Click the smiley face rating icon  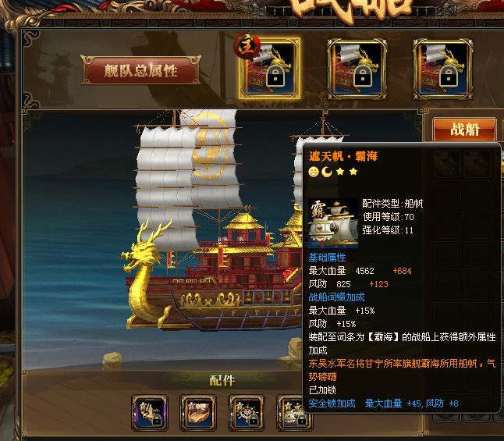(x=314, y=172)
